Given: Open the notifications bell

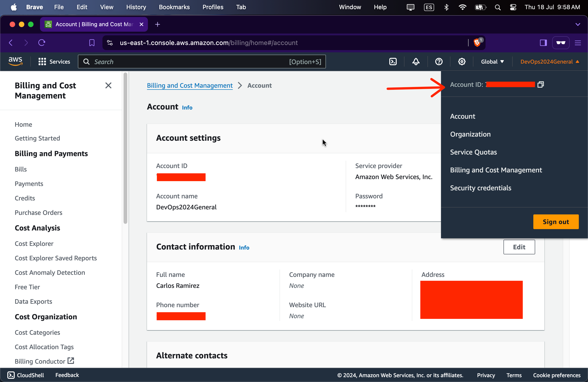Looking at the screenshot, I should click(x=416, y=62).
